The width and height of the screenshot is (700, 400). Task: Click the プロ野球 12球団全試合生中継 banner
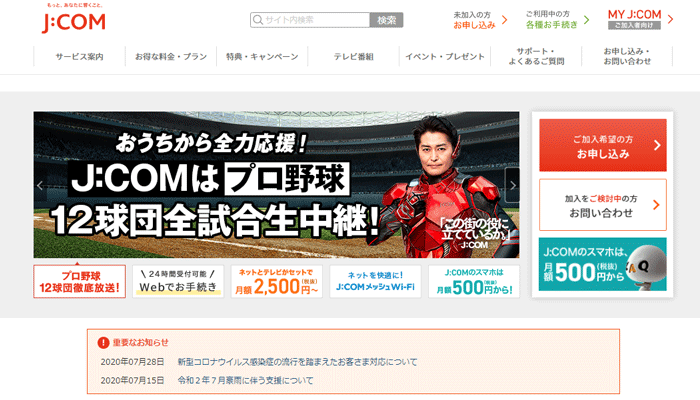coord(276,184)
